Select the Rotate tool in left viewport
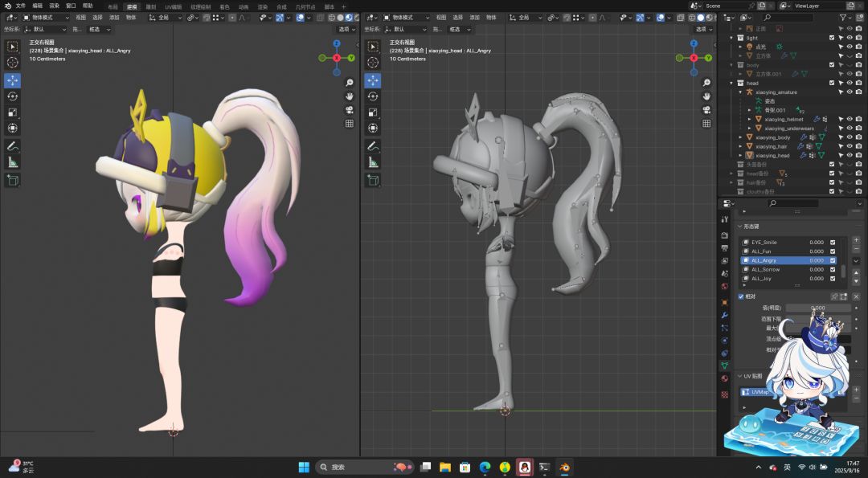 pyautogui.click(x=12, y=96)
